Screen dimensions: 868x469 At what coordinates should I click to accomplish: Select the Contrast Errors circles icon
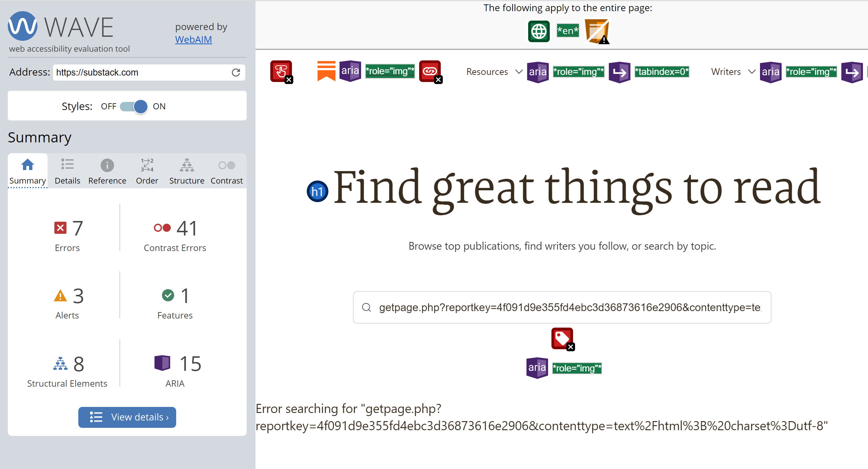click(x=162, y=228)
